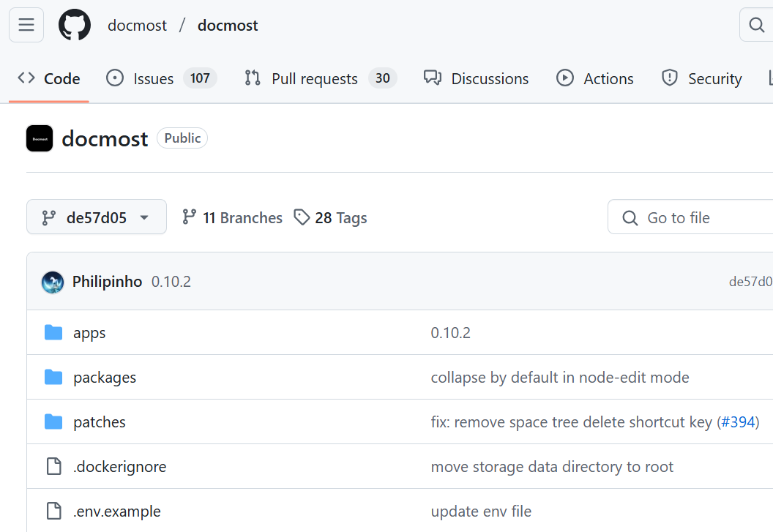Click the Security shield icon

[669, 78]
